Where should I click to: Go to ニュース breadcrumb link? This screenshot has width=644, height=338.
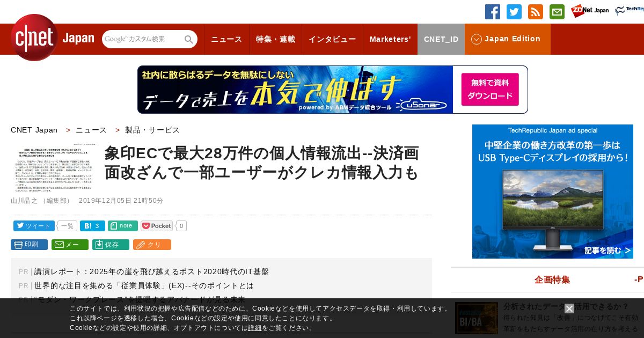(91, 130)
